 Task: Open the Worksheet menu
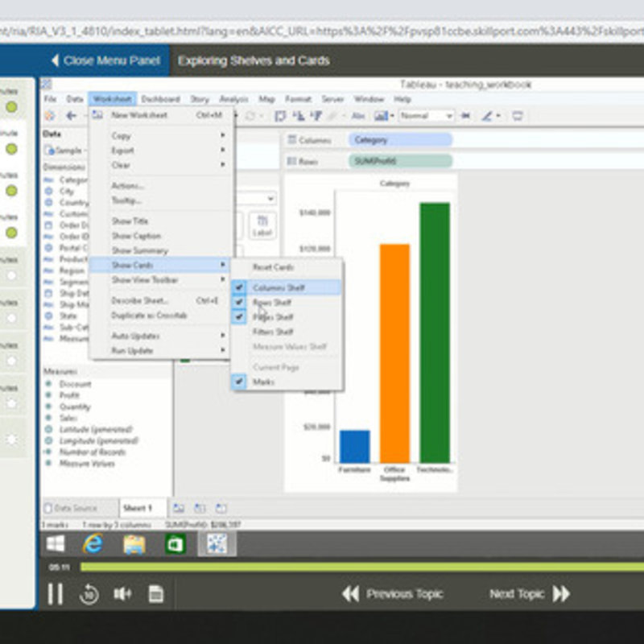click(x=112, y=99)
